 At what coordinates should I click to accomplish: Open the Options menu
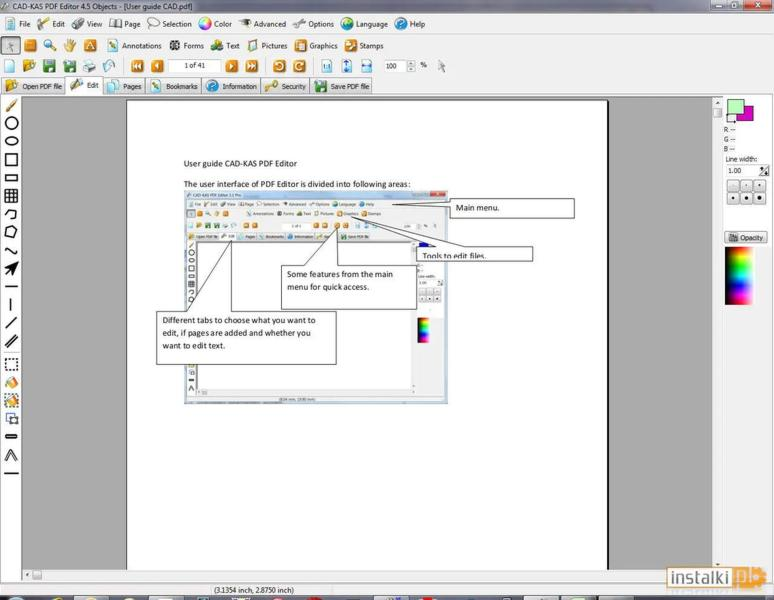coord(313,24)
